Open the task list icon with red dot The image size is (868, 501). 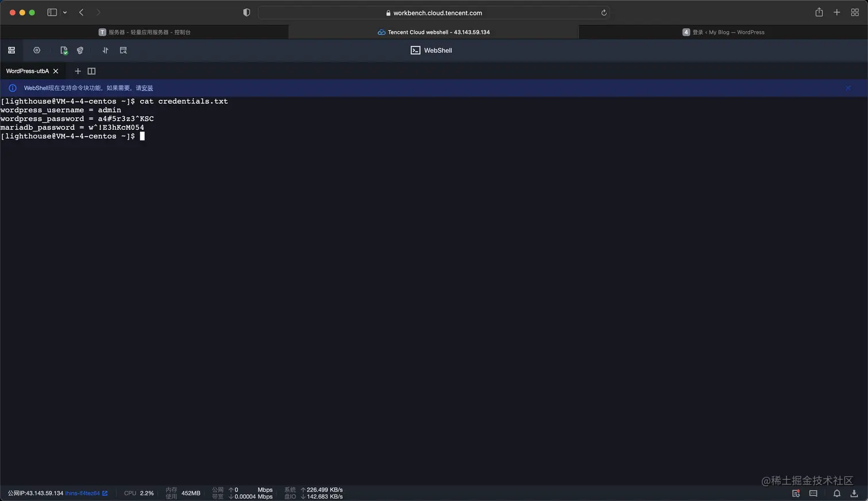(x=796, y=493)
